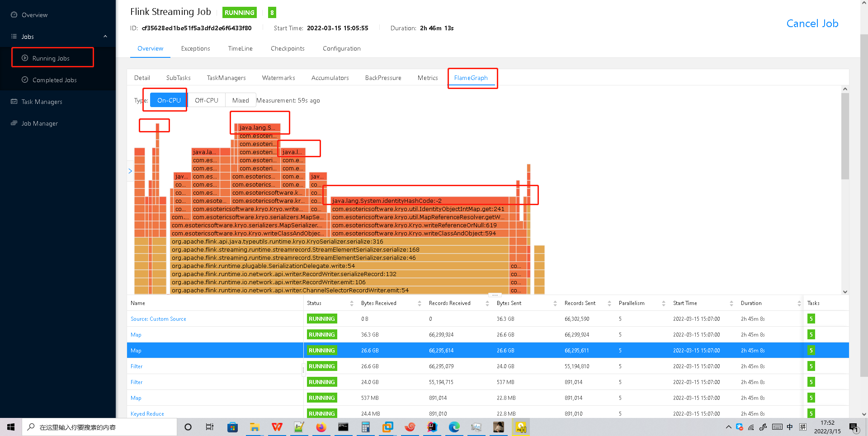
Task: Open File Explorer from the taskbar
Action: 255,427
